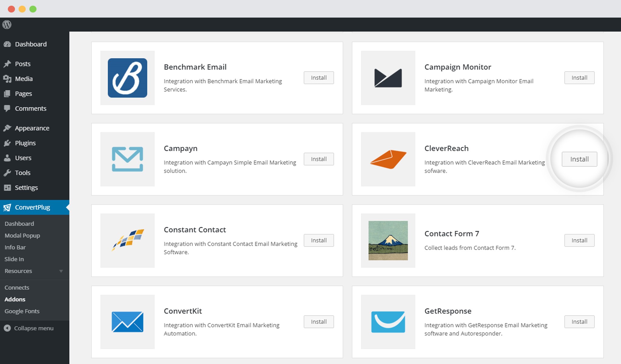Viewport: 621px width, 364px height.
Task: Install the ConvertKit Email Marketing integration
Action: tap(318, 321)
